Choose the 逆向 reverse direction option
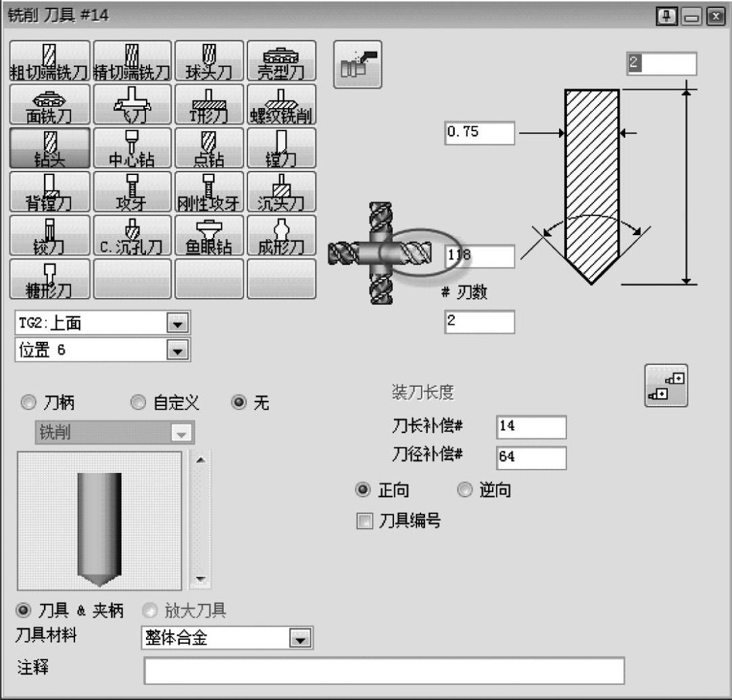The width and height of the screenshot is (732, 700). coord(464,491)
